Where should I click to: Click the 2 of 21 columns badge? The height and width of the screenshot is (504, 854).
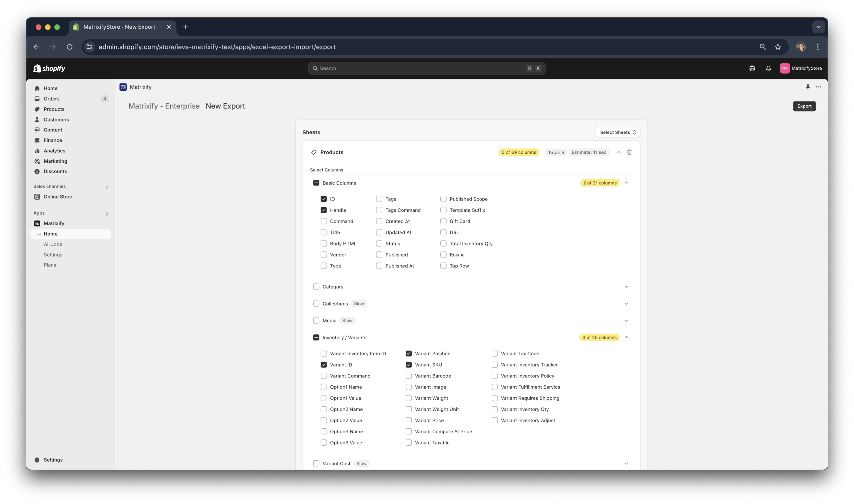click(599, 183)
